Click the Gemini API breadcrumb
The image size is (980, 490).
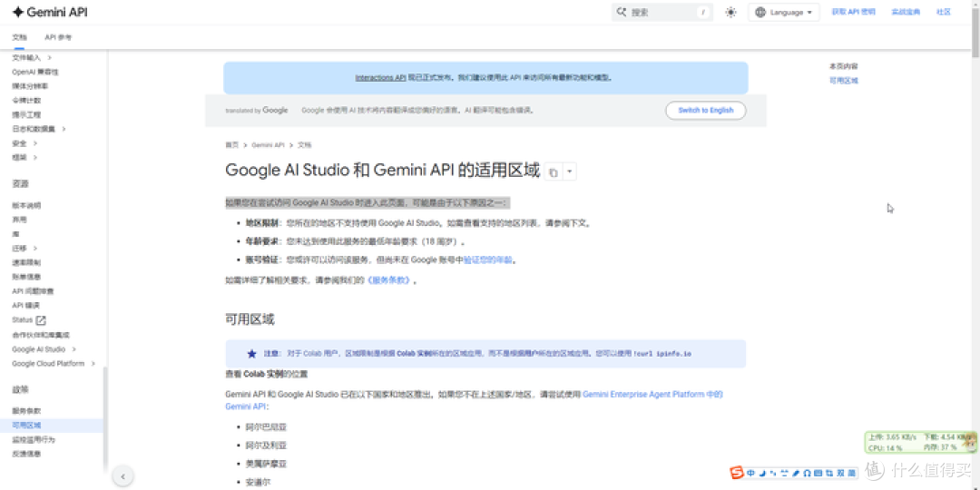click(x=268, y=145)
